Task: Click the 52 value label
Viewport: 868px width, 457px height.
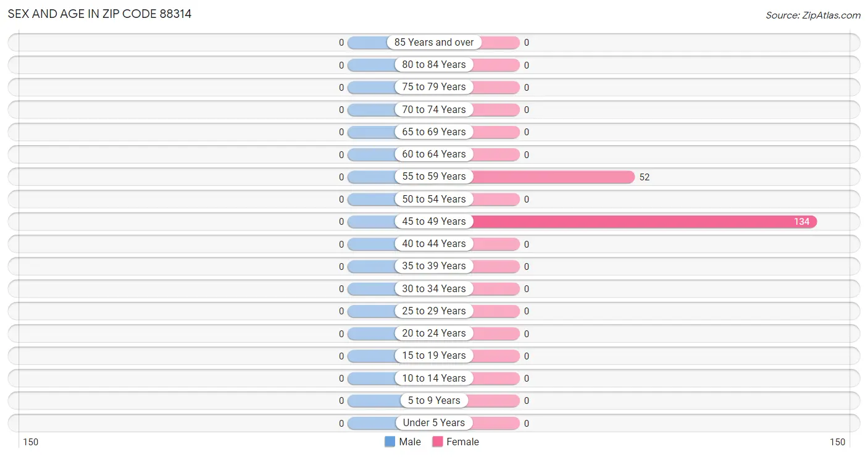Action: pyautogui.click(x=645, y=177)
